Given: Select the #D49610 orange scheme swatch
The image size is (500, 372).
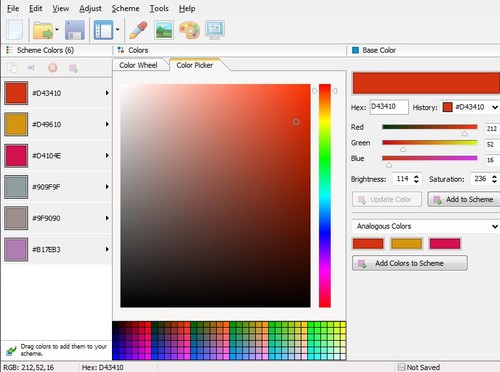Looking at the screenshot, I should pyautogui.click(x=16, y=124).
